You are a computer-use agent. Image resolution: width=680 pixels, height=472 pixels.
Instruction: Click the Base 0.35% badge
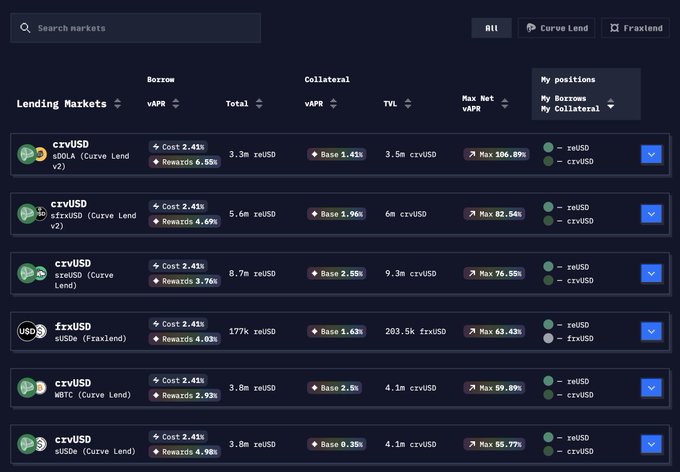[337, 444]
